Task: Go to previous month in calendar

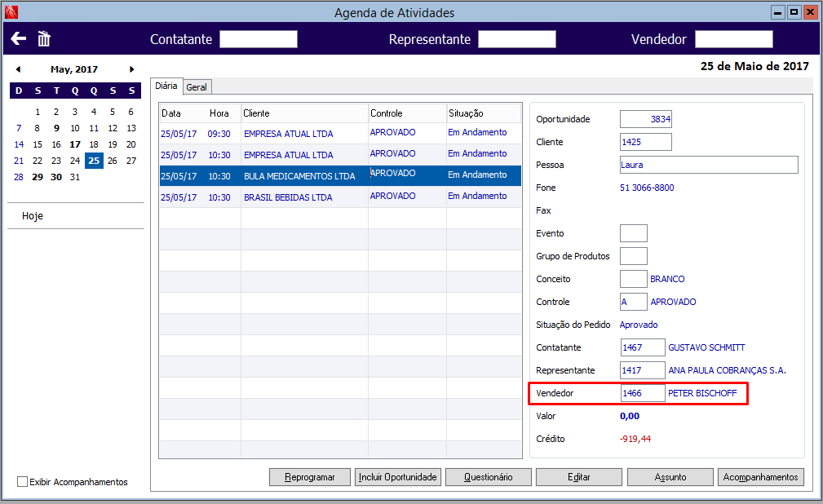Action: 19,69
